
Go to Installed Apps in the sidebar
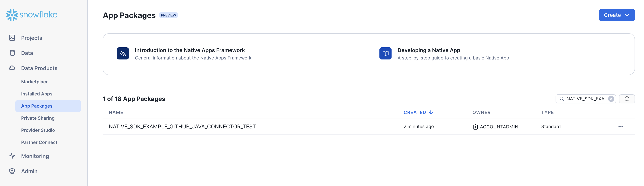point(37,94)
